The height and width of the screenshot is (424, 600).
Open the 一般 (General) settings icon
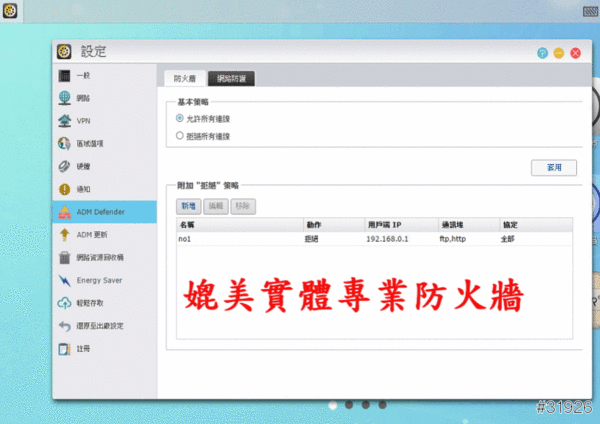64,75
